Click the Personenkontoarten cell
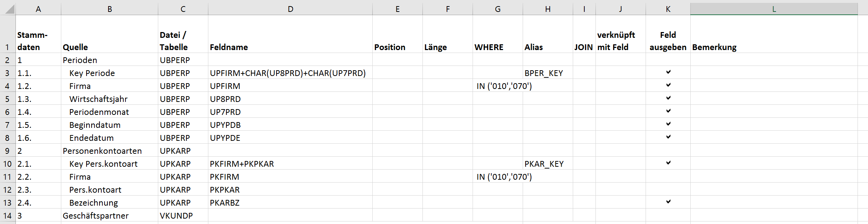 click(x=109, y=151)
